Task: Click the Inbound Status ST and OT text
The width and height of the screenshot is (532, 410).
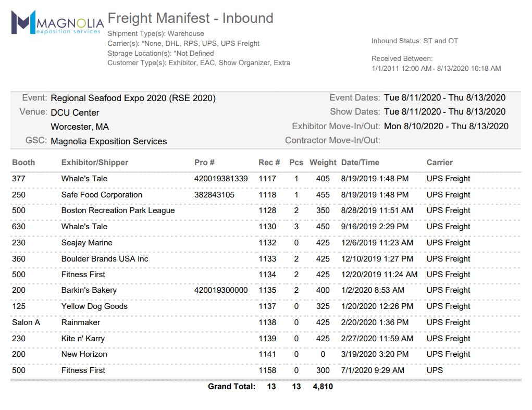Action: point(414,41)
